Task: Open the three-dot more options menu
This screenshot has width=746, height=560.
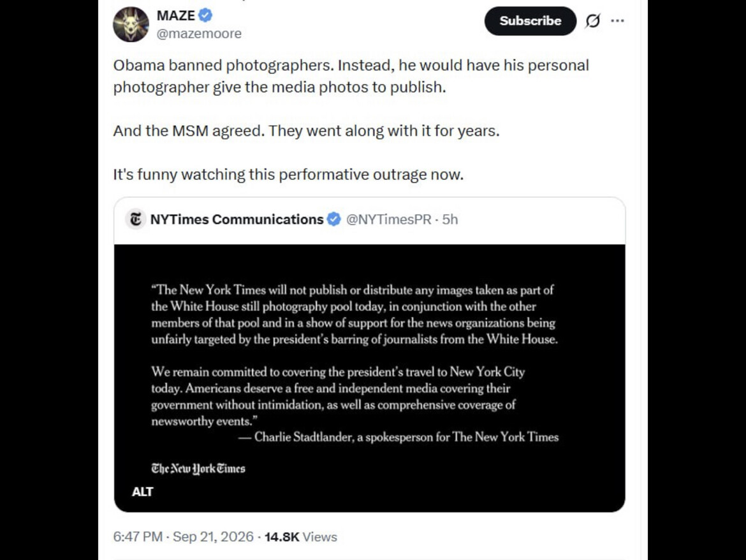Action: [x=617, y=21]
